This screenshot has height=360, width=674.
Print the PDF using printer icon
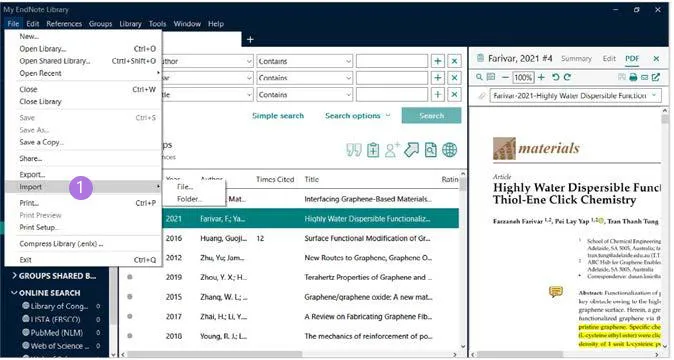[633, 77]
